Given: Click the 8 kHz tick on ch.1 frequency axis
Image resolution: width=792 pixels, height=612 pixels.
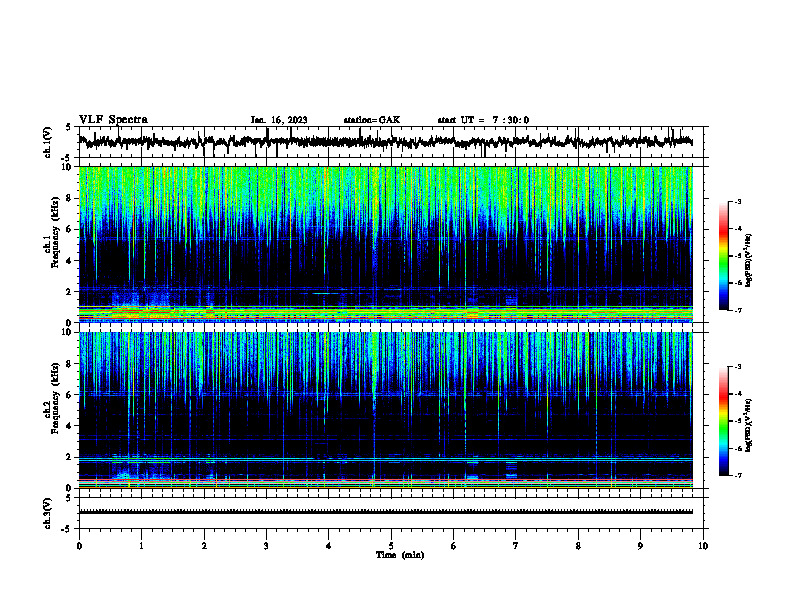Looking at the screenshot, I should coord(70,198).
